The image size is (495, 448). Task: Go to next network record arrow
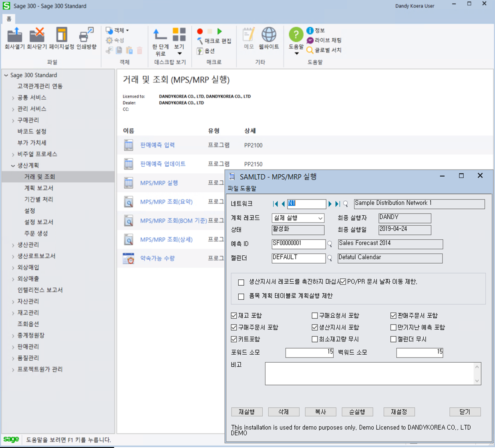click(x=330, y=204)
